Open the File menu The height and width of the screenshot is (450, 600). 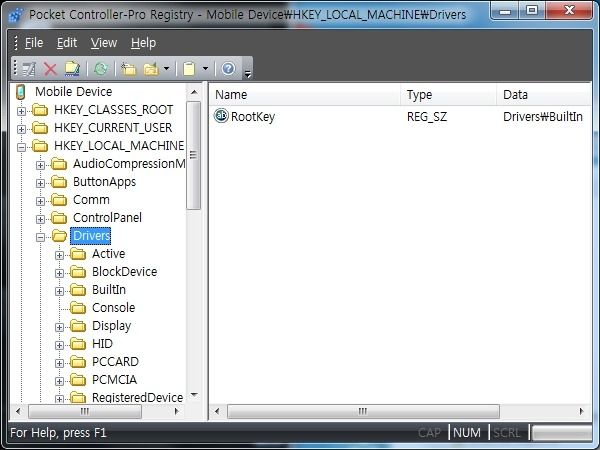[x=34, y=43]
